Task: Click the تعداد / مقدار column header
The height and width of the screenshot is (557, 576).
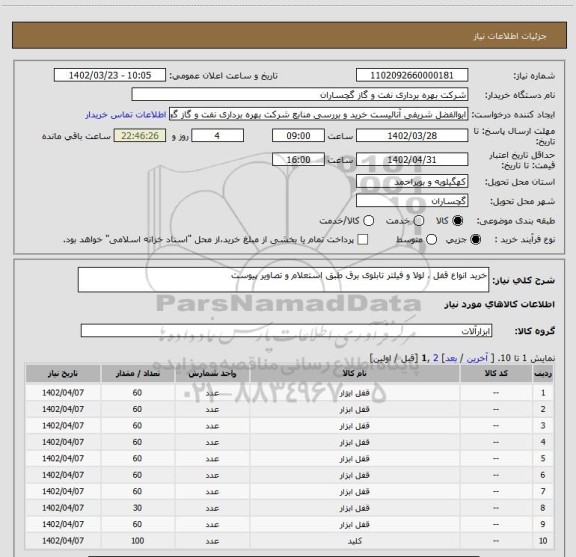Action: pyautogui.click(x=137, y=374)
